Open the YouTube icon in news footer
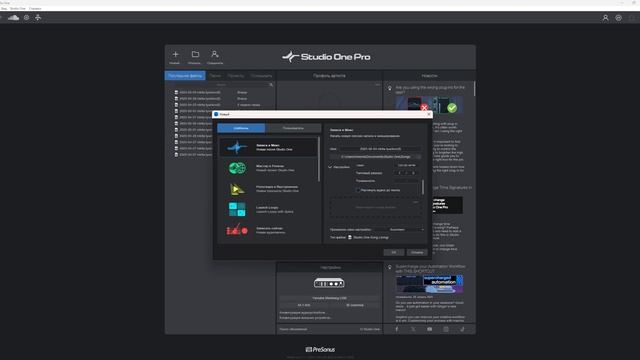 429,329
